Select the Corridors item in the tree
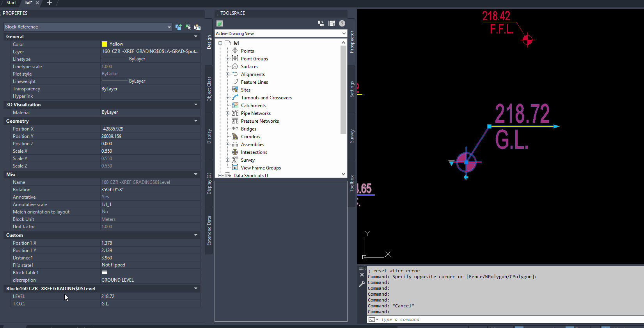Image resolution: width=644 pixels, height=328 pixels. pos(250,137)
